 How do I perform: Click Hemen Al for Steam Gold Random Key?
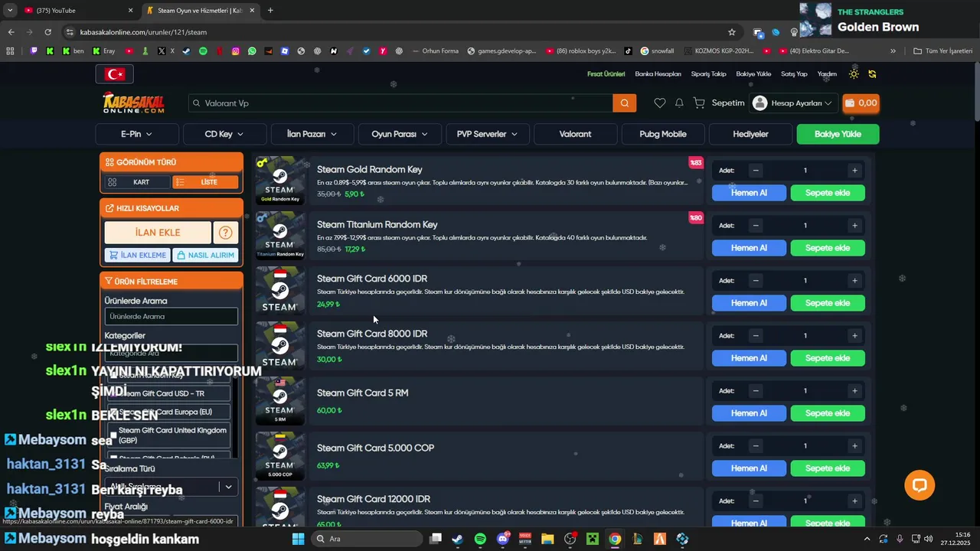749,193
